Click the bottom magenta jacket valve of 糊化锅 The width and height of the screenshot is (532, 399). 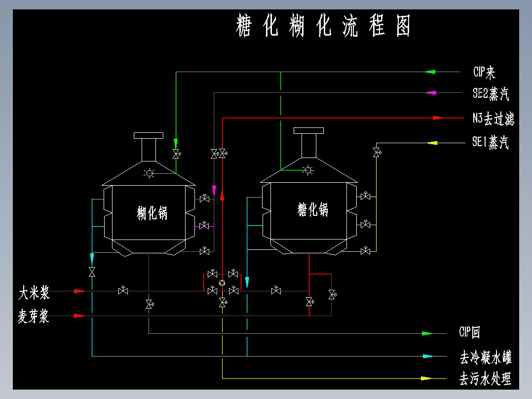(205, 251)
